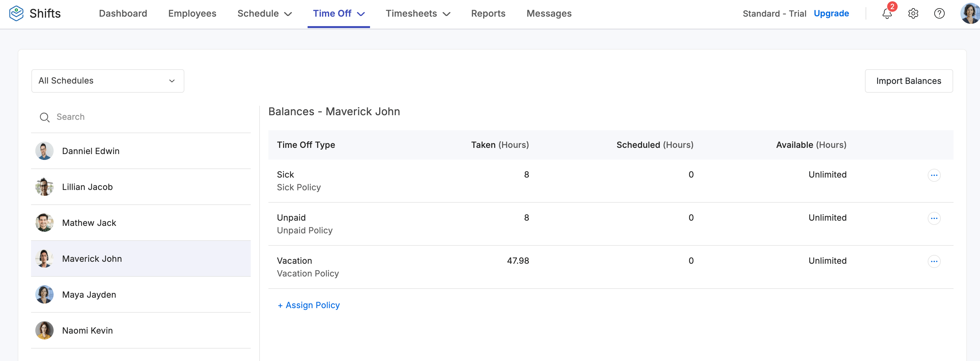This screenshot has height=361, width=980.
Task: Expand the Schedule menu dropdown
Action: coord(264,14)
